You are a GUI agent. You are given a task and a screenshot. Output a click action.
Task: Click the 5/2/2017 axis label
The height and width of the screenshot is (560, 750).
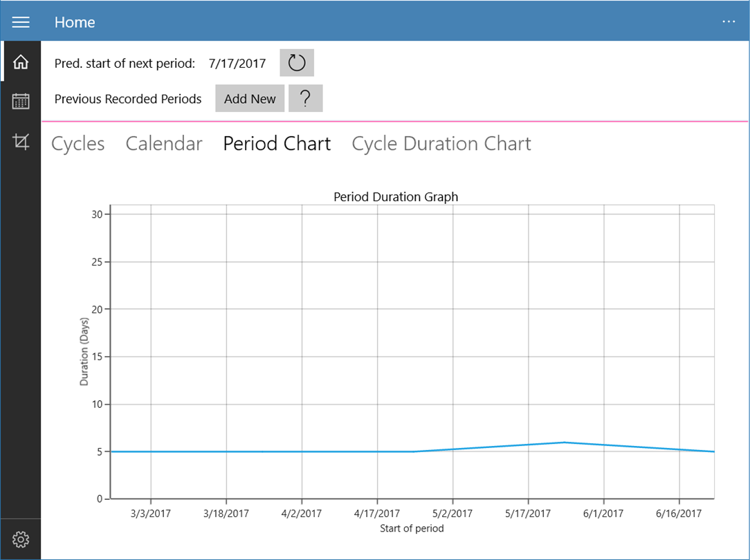pyautogui.click(x=452, y=514)
